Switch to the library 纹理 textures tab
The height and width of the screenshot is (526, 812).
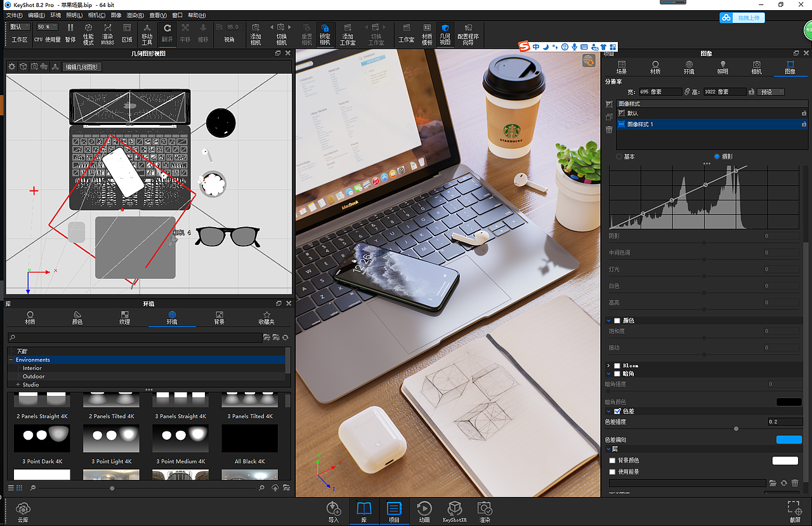124,318
